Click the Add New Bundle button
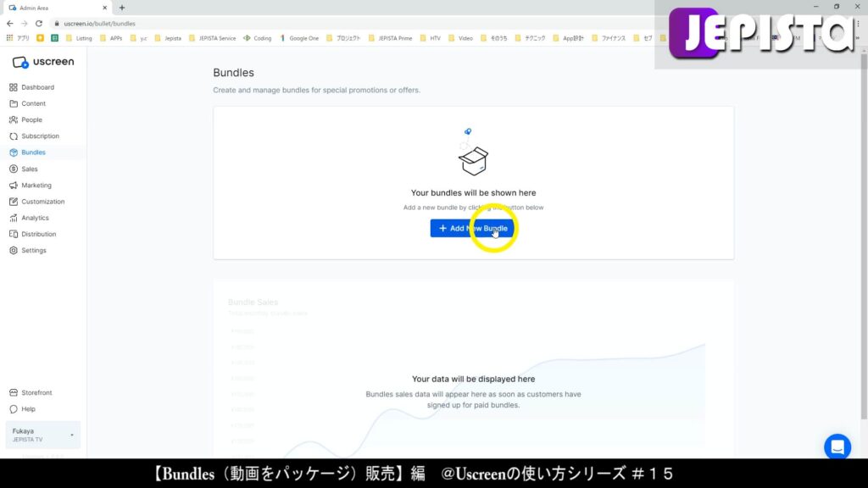The image size is (868, 488). [471, 228]
